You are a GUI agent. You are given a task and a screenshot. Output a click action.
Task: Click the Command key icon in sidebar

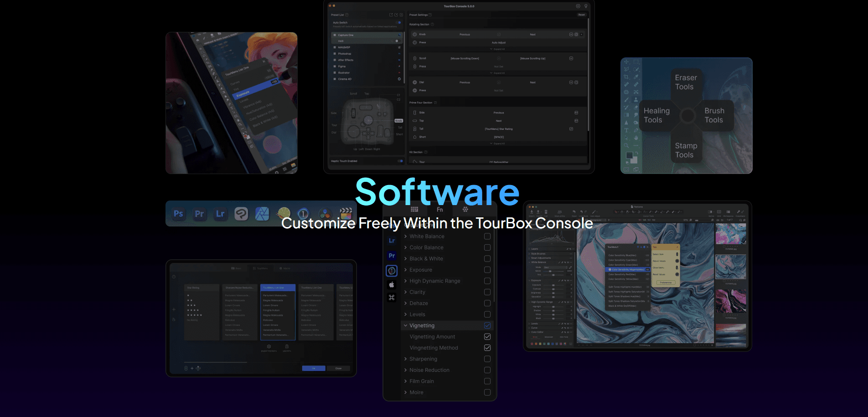(x=392, y=298)
